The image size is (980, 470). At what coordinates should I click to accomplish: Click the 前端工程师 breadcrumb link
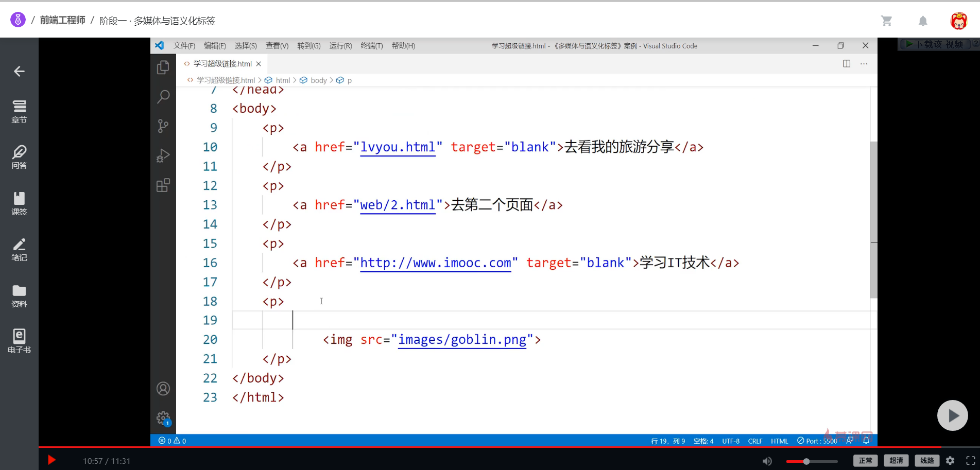coord(63,21)
